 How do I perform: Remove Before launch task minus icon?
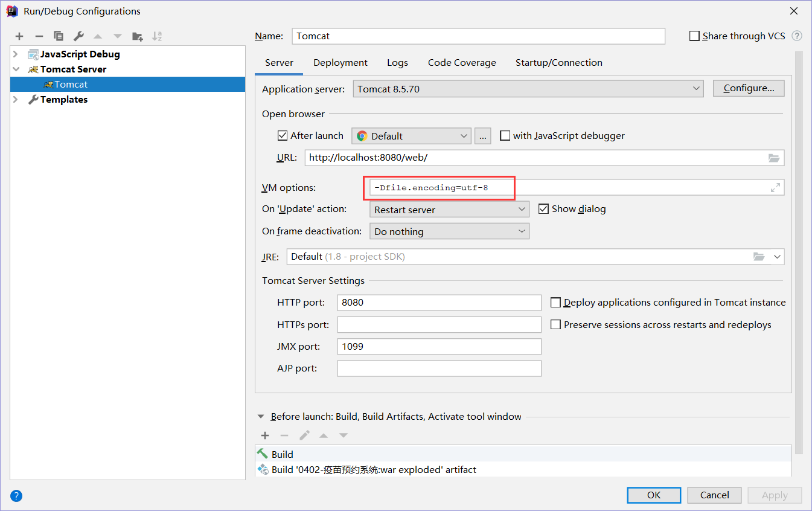click(284, 435)
